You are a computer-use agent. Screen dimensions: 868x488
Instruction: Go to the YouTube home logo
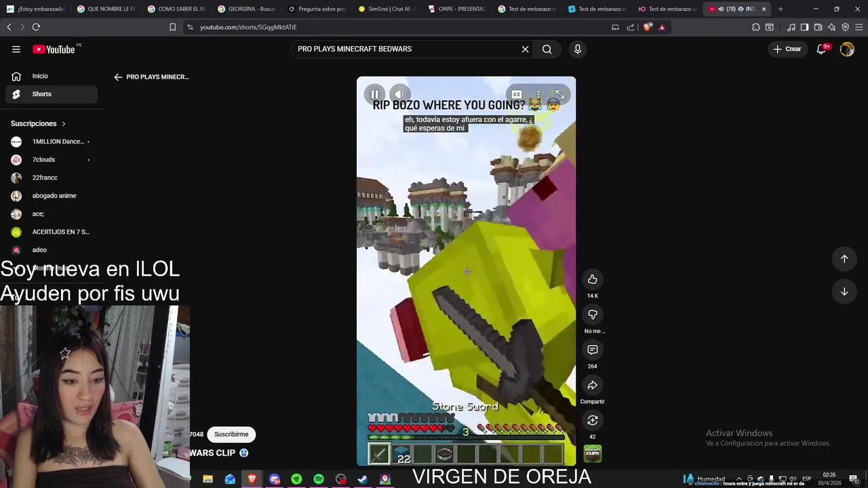coord(54,49)
